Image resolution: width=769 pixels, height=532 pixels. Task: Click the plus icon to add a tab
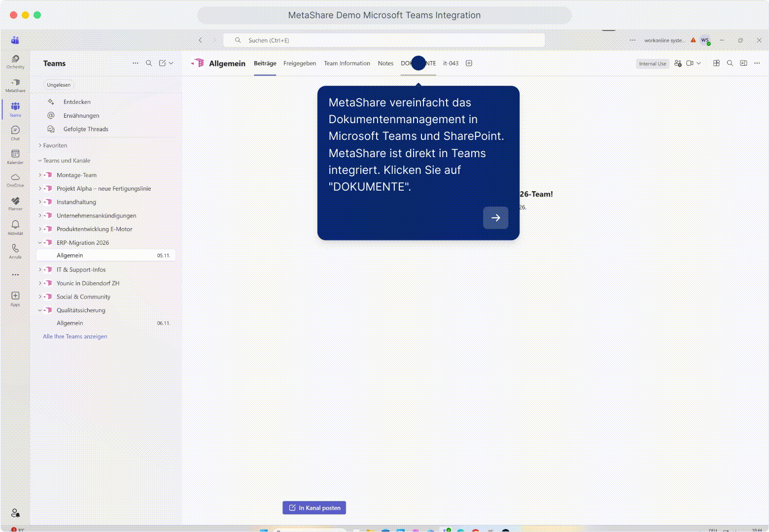[x=469, y=63]
